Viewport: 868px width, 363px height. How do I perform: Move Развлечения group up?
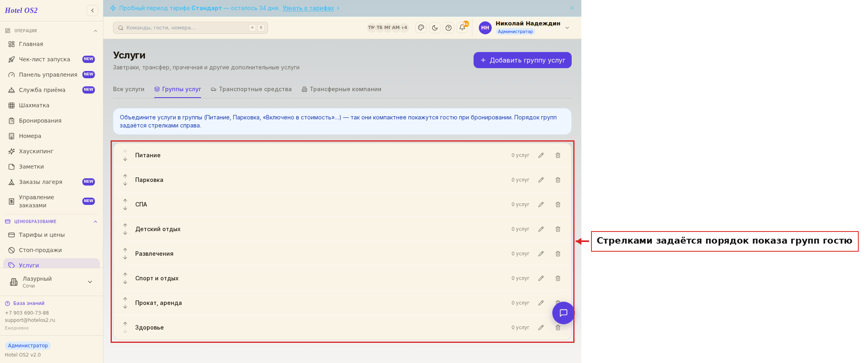[125, 250]
